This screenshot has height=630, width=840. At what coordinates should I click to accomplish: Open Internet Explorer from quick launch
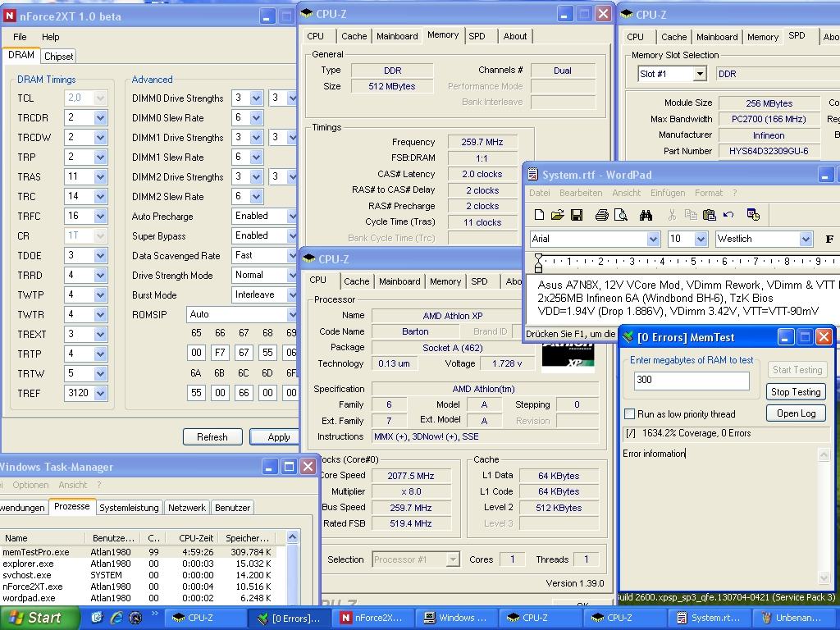pyautogui.click(x=116, y=618)
